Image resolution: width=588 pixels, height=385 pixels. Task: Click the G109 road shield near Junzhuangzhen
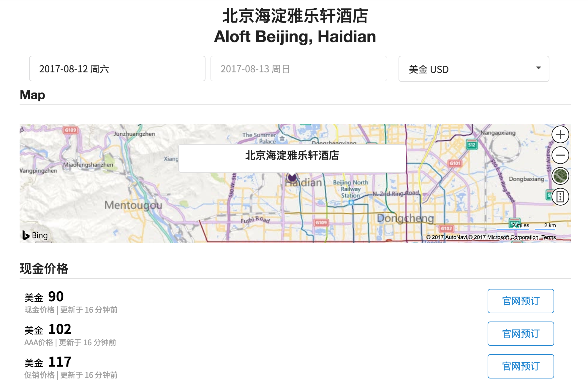pyautogui.click(x=70, y=130)
